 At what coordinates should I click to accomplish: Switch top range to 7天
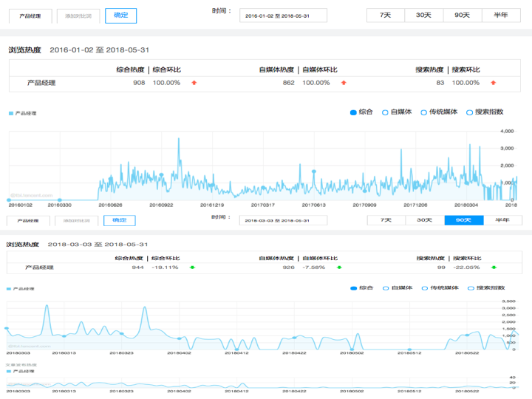386,16
